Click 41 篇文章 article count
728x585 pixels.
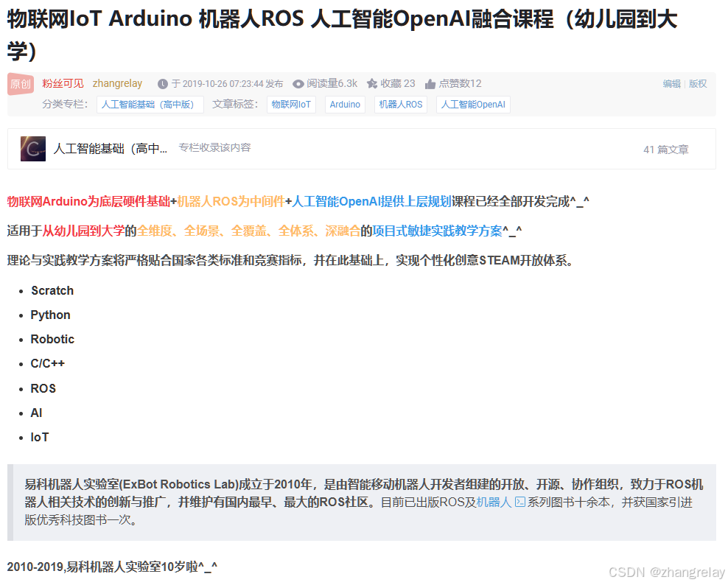[666, 150]
